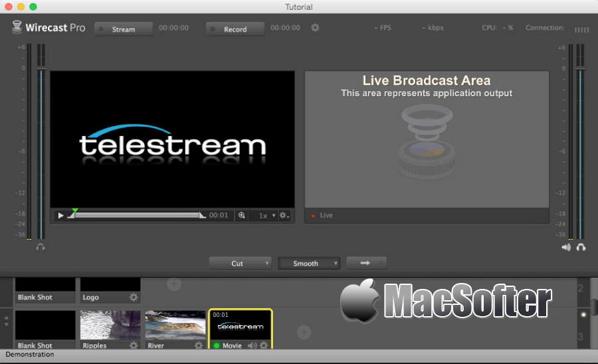Select the Logo shot
Viewport: 598px width, 364px height.
coord(110,290)
